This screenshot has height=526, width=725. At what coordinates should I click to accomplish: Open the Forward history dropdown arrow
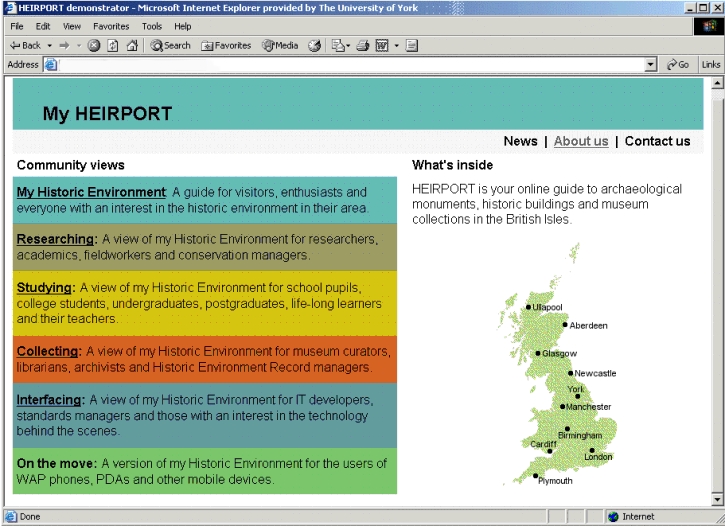point(79,45)
